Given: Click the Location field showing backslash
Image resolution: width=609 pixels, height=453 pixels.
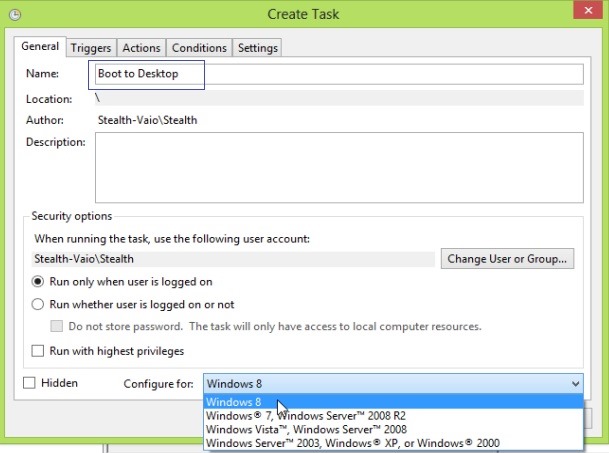Looking at the screenshot, I should pyautogui.click(x=339, y=98).
